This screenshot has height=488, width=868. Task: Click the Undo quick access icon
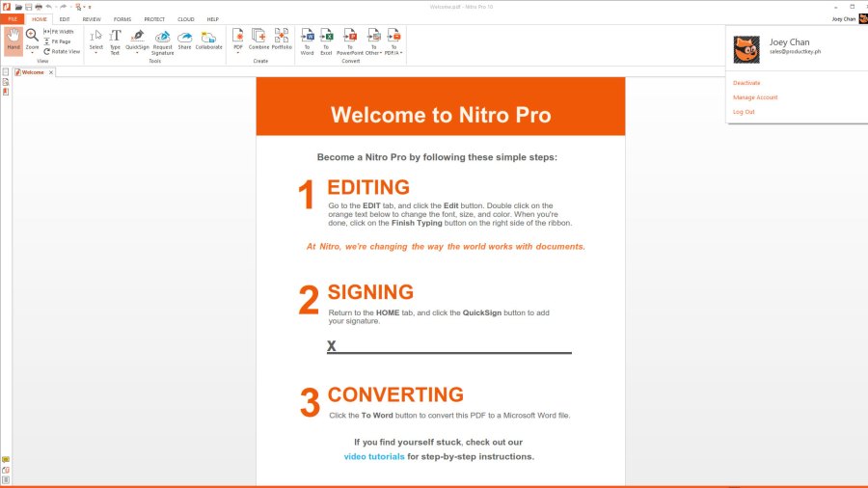tap(49, 7)
